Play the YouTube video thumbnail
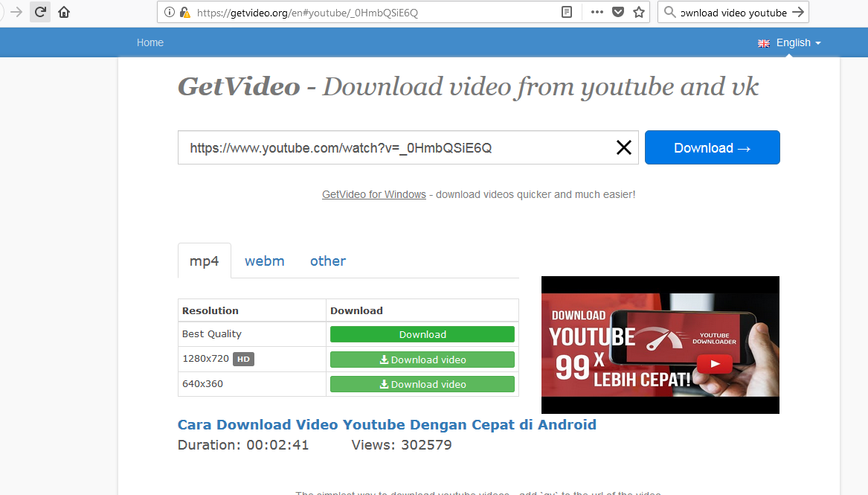 (x=660, y=345)
